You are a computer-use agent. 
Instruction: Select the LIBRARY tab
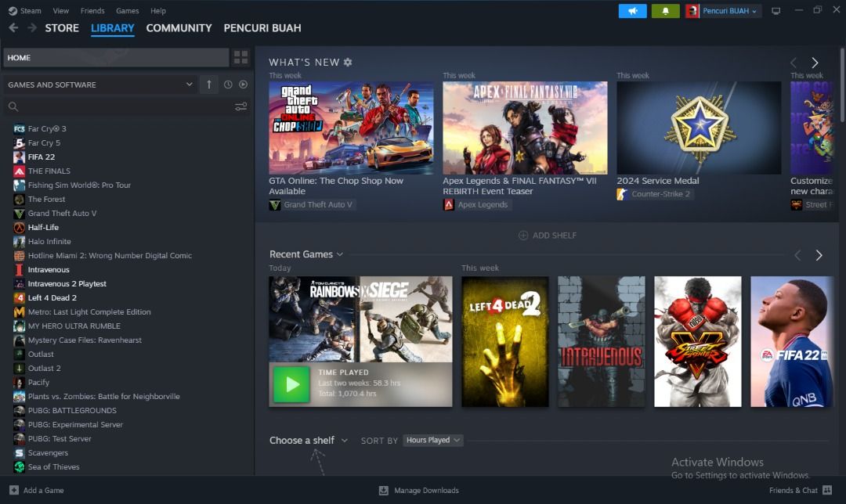click(x=112, y=28)
